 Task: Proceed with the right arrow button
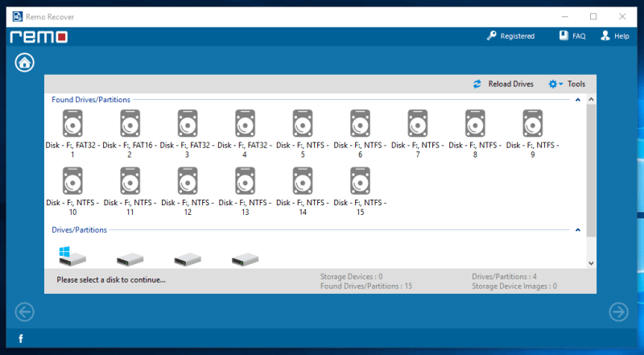[x=618, y=312]
